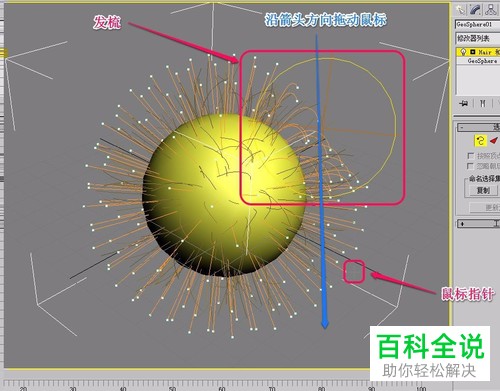Open the modifier list dropdown
Image resolution: width=500 pixels, height=391 pixels.
[478, 39]
